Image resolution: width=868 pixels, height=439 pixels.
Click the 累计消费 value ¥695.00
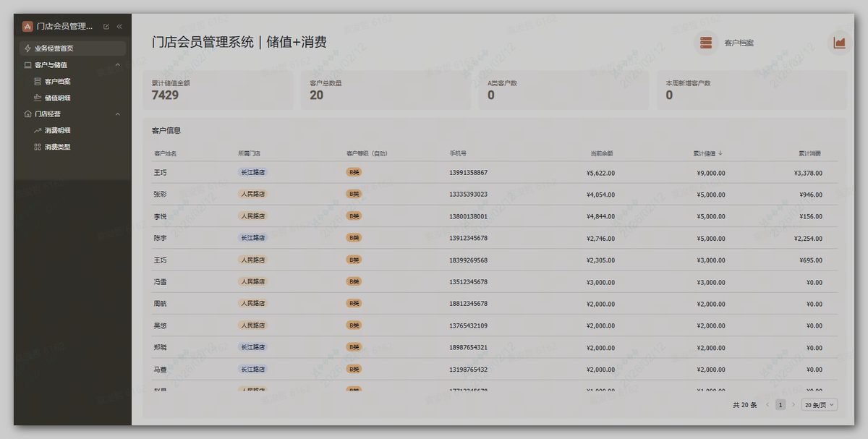(811, 260)
